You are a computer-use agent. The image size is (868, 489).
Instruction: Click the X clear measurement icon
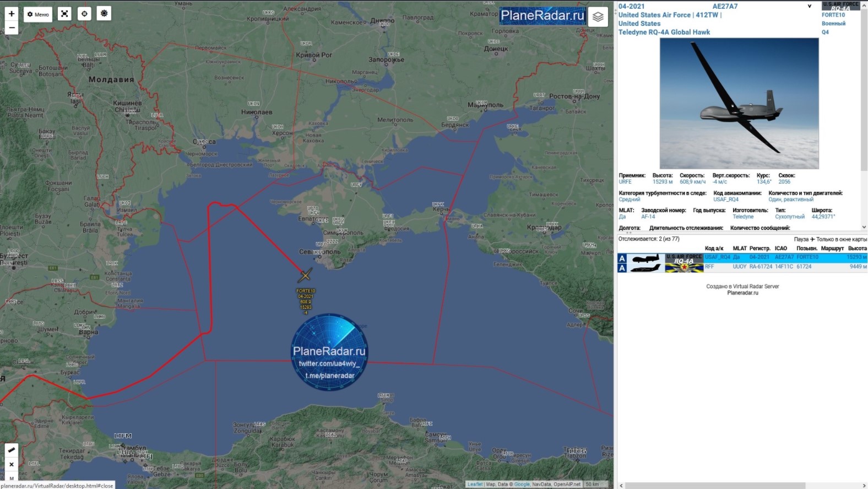point(12,465)
